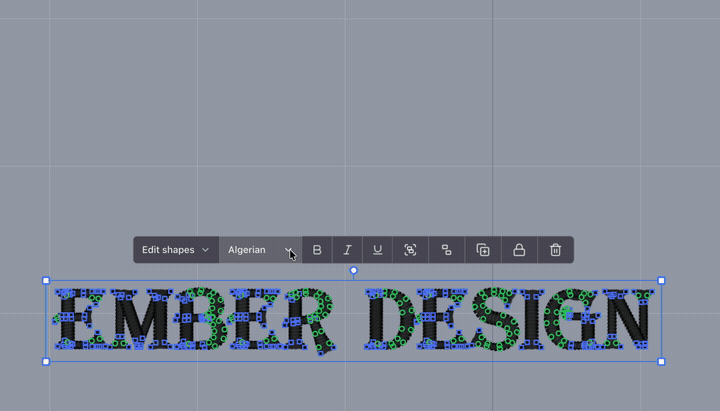720x411 pixels.
Task: Toggle bold formatting
Action: [317, 250]
